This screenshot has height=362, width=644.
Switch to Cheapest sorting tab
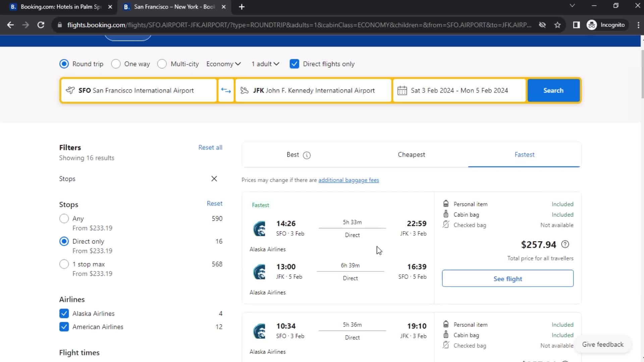(x=411, y=155)
